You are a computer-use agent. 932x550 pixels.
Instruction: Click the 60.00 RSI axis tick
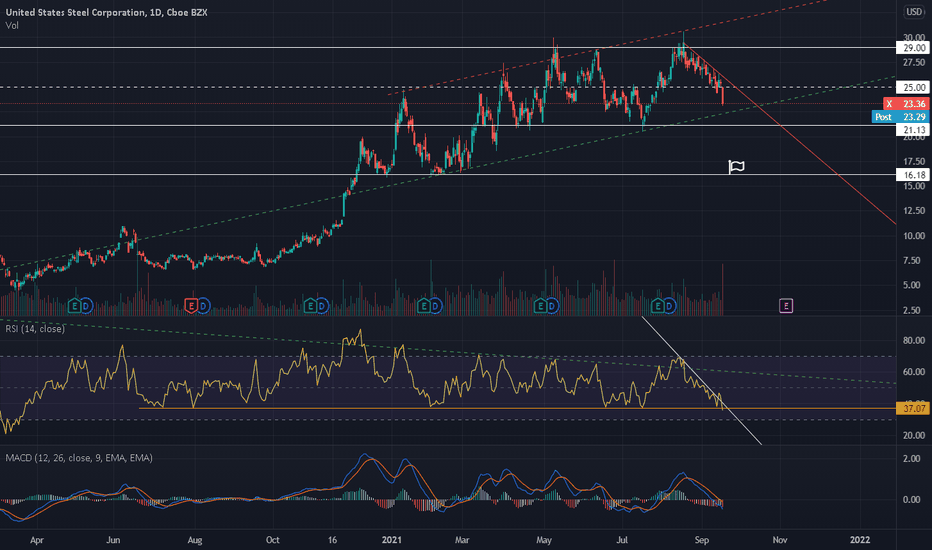pos(914,372)
